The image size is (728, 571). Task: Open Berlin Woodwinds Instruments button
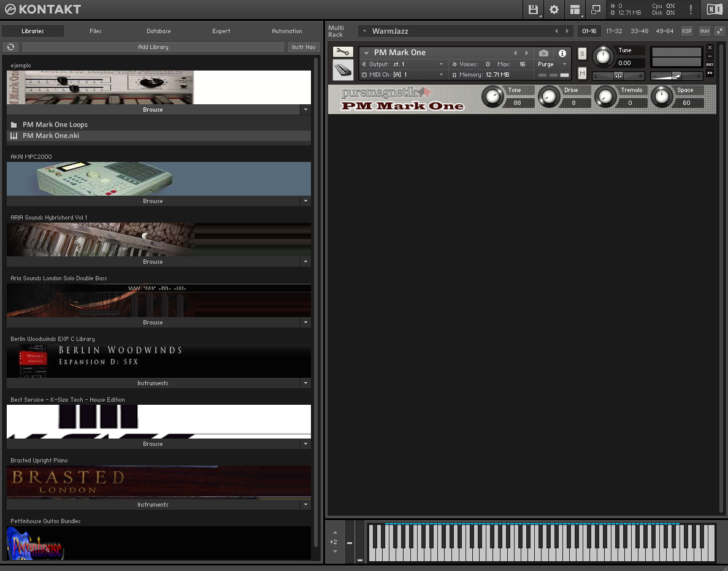153,383
